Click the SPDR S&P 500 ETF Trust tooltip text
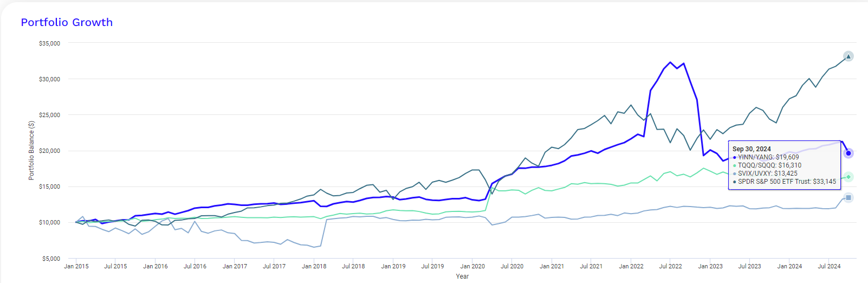Screen dimensions: 868x283 coord(787,182)
